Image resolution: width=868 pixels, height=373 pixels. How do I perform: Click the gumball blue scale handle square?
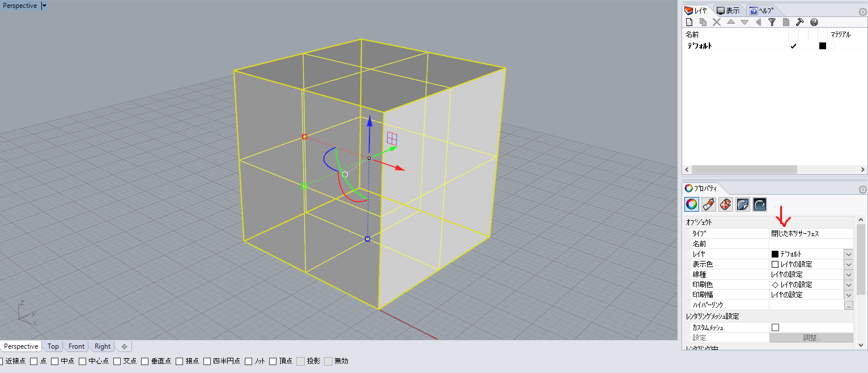(x=367, y=239)
